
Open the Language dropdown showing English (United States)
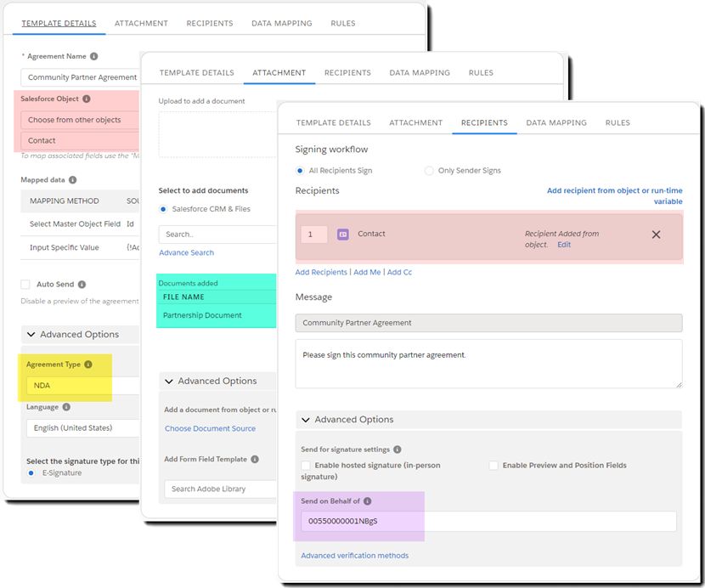pos(82,428)
